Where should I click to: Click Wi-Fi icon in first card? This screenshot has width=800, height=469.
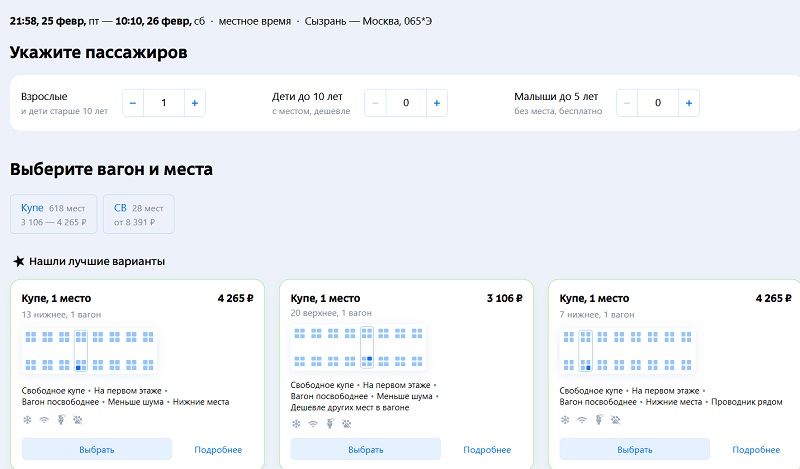44,420
